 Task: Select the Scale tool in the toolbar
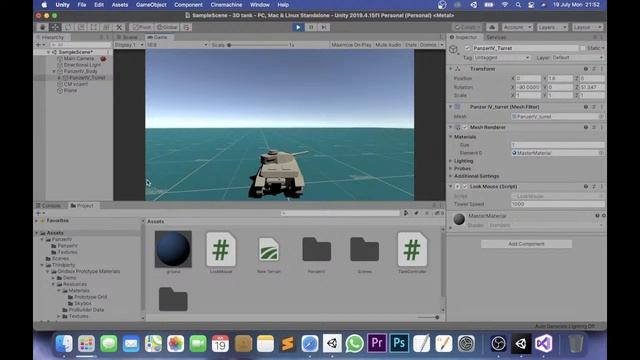[81, 27]
